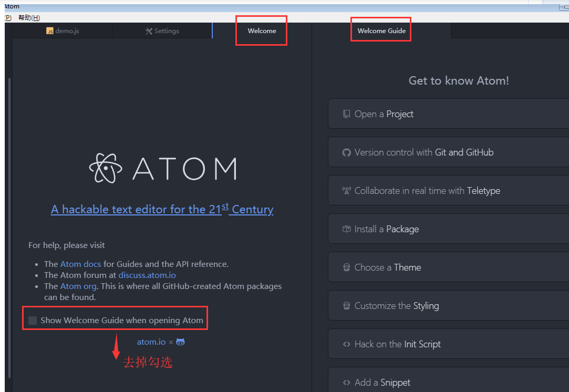Screen dimensions: 569x392
Task: Click the For help, please visit text
Action: click(66, 245)
